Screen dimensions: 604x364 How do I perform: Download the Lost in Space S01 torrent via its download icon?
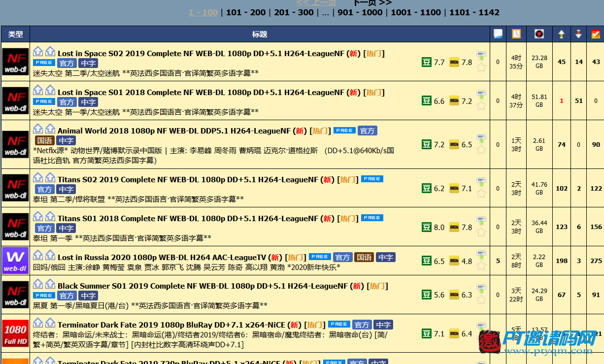tap(481, 95)
